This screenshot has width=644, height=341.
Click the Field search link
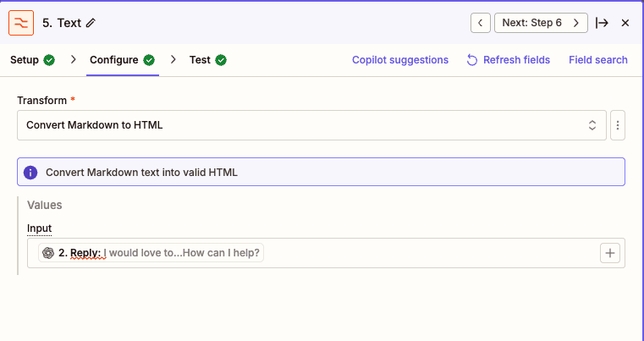[x=598, y=60]
